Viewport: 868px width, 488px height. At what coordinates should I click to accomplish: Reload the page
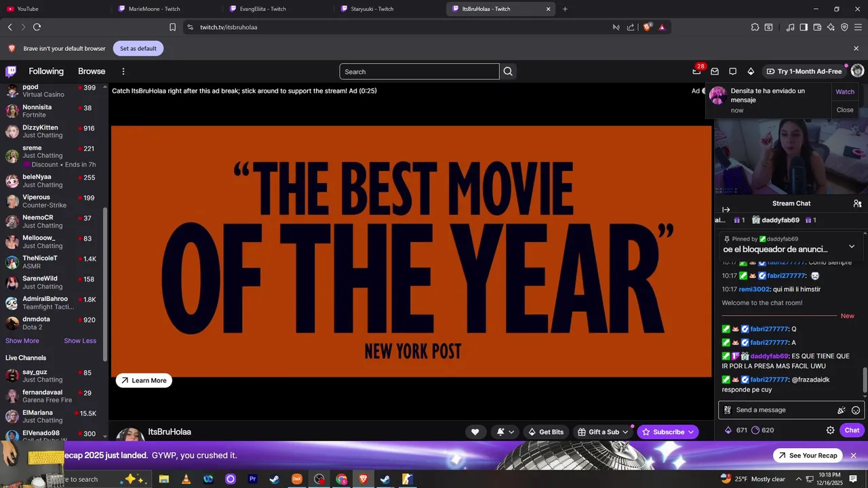pos(37,27)
